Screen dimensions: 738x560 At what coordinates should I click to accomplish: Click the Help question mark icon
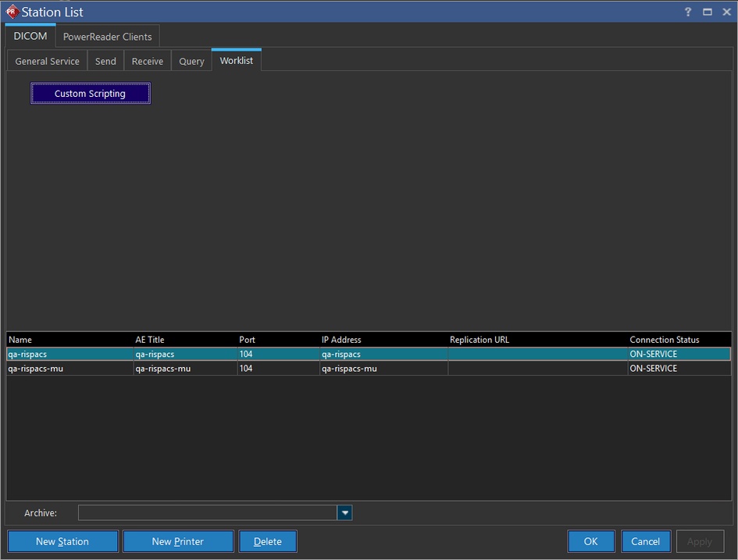[x=688, y=12]
